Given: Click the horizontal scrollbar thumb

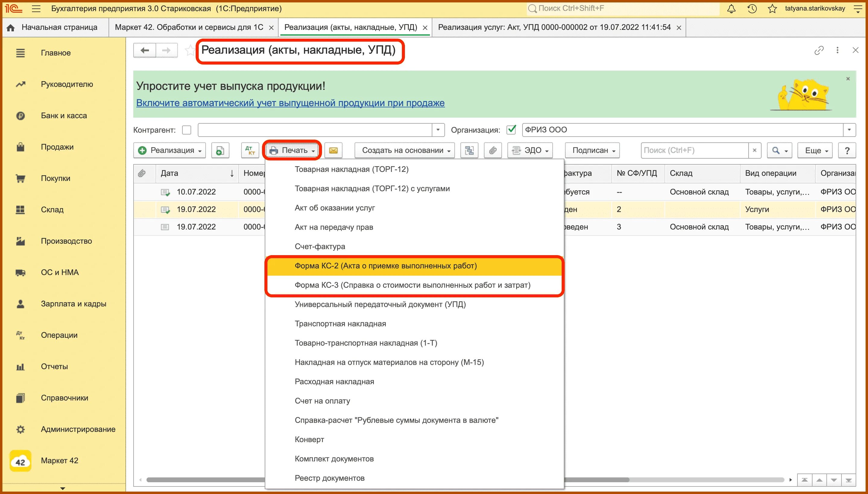Looking at the screenshot, I should (388, 480).
